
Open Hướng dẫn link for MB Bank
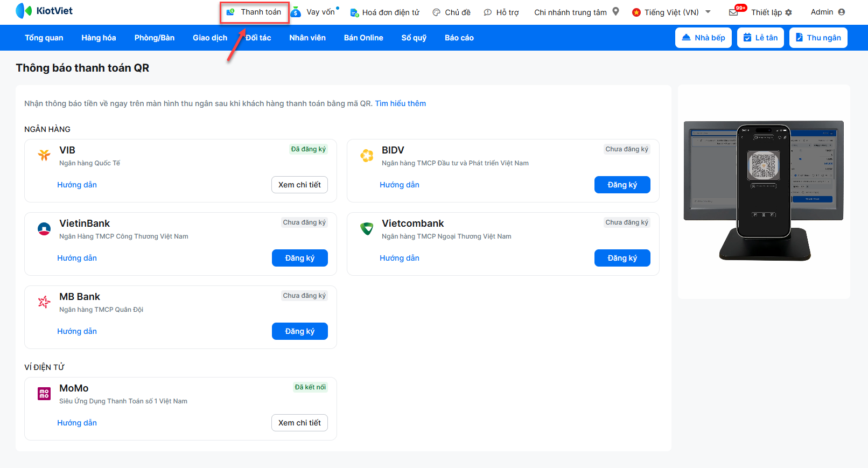coord(77,331)
